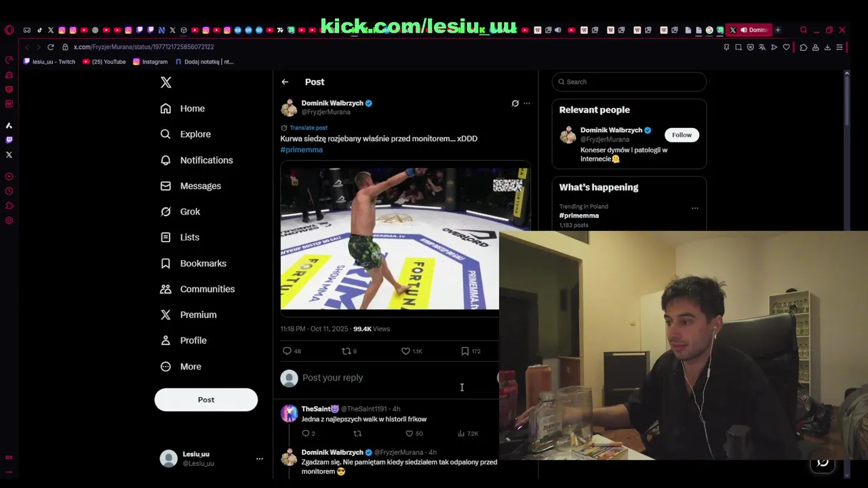Bookmark the post with bookmark icon
This screenshot has height=488, width=868.
(x=465, y=351)
